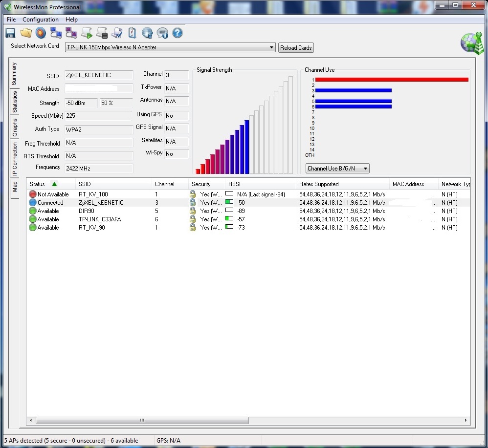The height and width of the screenshot is (448, 488).
Task: Click the blue question mark help icon
Action: pos(177,33)
